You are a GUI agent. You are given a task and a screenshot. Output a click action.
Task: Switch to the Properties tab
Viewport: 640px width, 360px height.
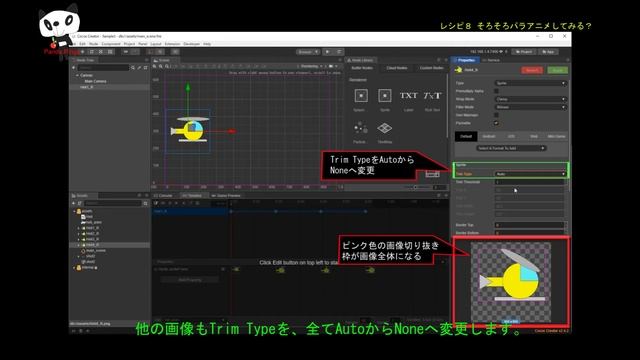(464, 60)
